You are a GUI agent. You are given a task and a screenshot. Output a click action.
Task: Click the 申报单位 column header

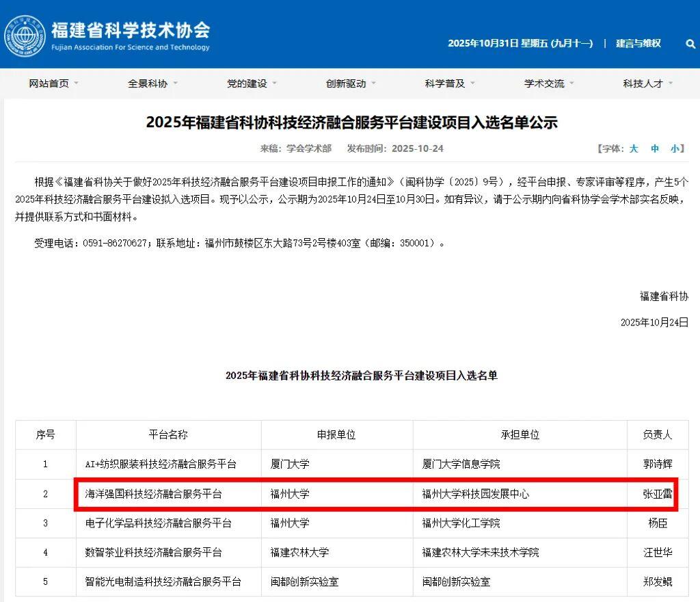pos(336,434)
